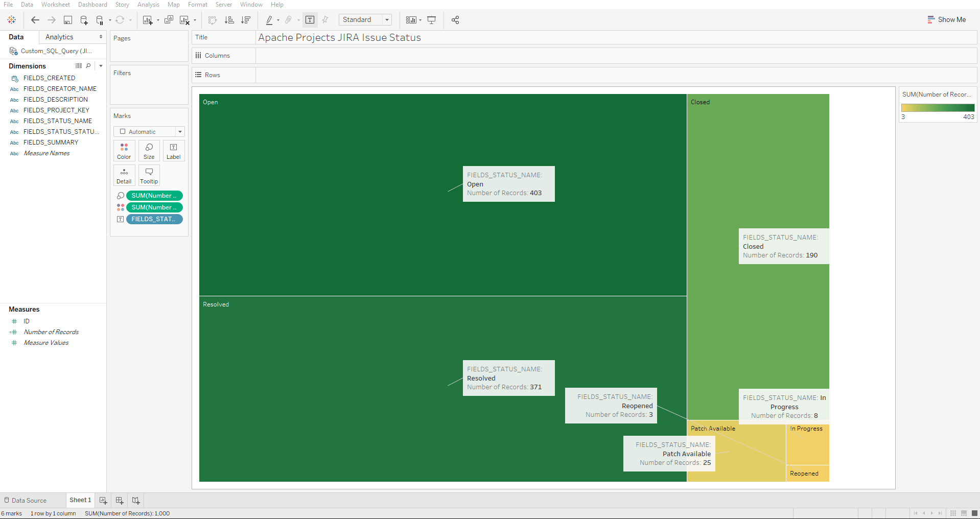980x519 pixels.
Task: Click the Undo back arrow
Action: point(35,20)
